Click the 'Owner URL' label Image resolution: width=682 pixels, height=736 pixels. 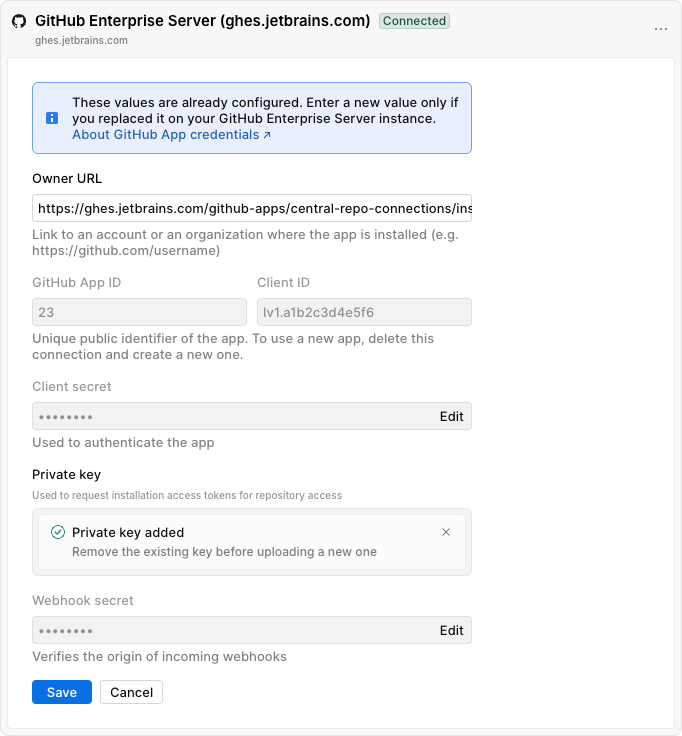[67, 178]
